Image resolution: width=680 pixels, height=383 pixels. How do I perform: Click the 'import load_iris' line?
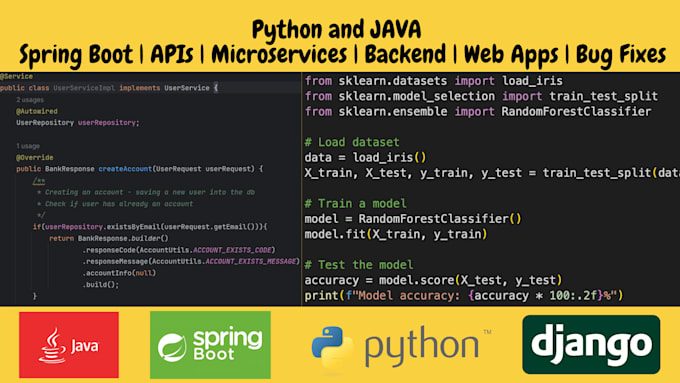(434, 81)
